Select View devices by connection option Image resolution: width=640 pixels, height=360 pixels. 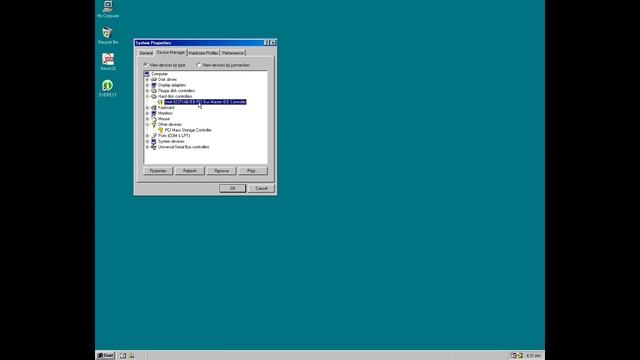[x=223, y=65]
